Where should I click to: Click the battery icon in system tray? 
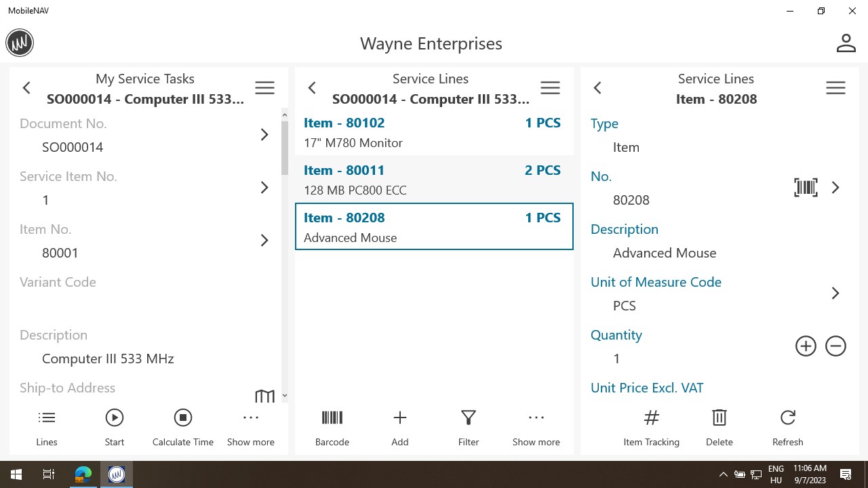[740, 474]
